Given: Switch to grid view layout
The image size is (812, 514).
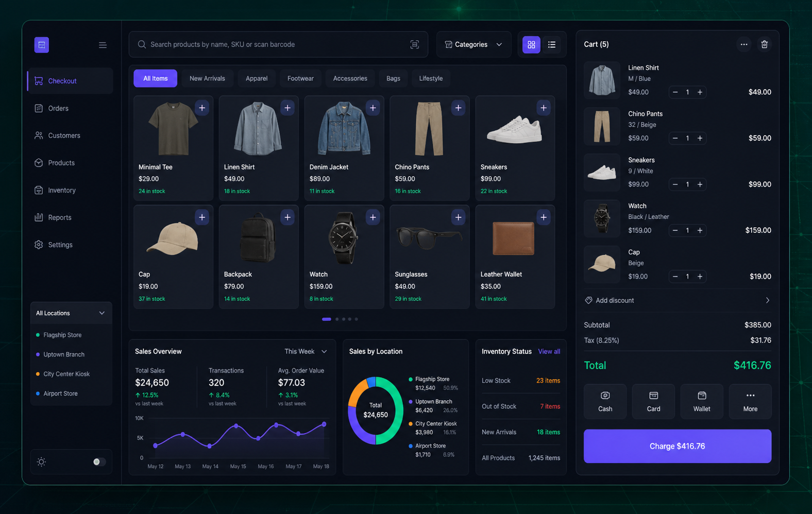Looking at the screenshot, I should (x=531, y=45).
